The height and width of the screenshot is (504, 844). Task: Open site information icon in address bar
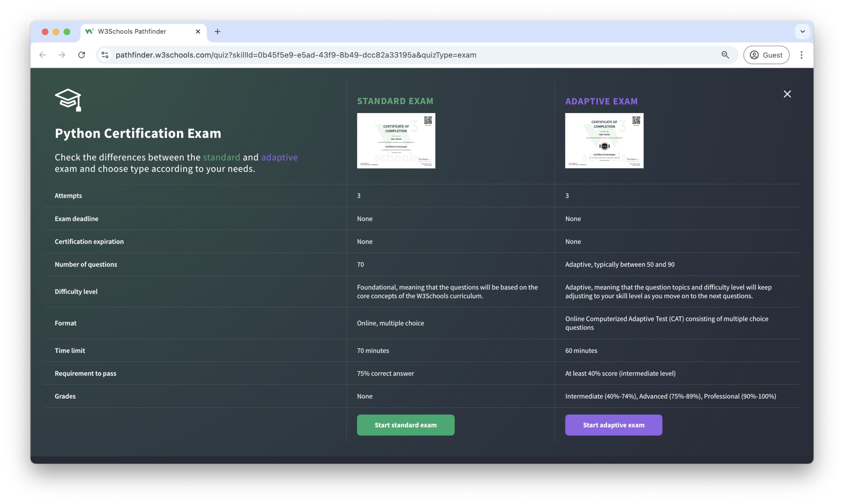(105, 55)
